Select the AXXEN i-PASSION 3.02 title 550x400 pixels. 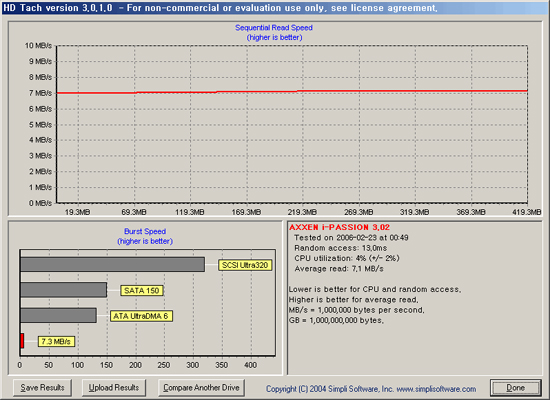pos(339,227)
